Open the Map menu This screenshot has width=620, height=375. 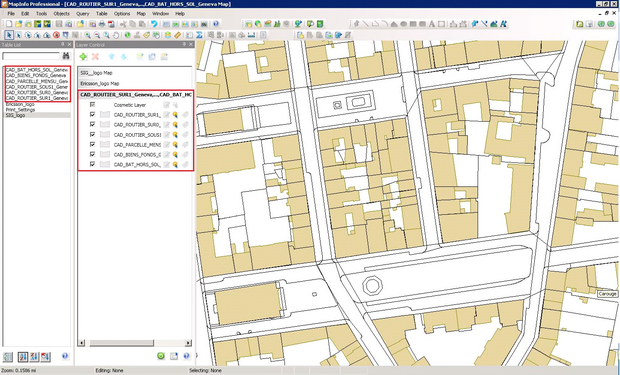[x=141, y=13]
